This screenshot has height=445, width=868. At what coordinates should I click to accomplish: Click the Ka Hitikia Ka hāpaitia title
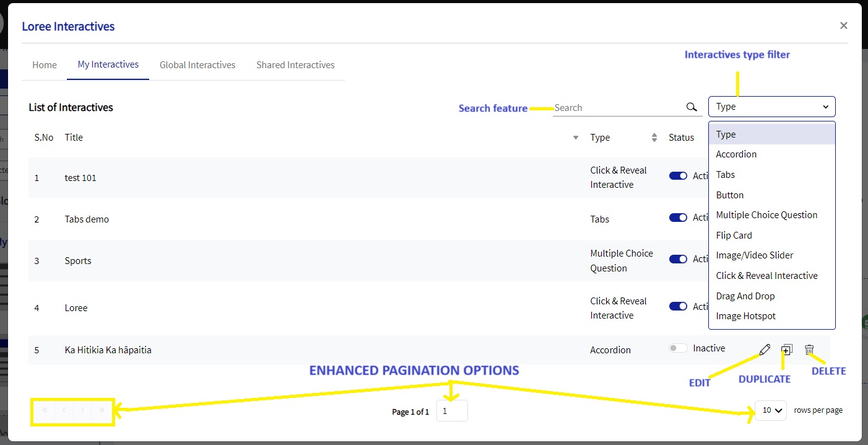[x=108, y=350]
